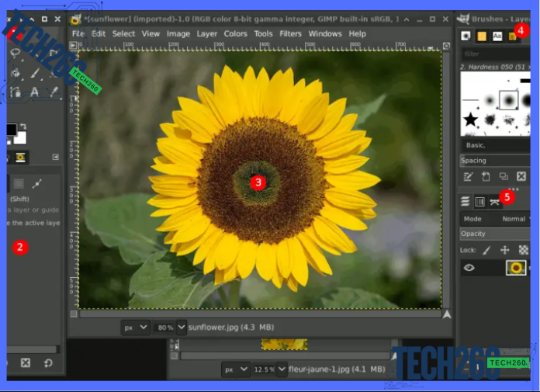
Task: Edit this brush icon in Brushes panel
Action: pyautogui.click(x=468, y=177)
